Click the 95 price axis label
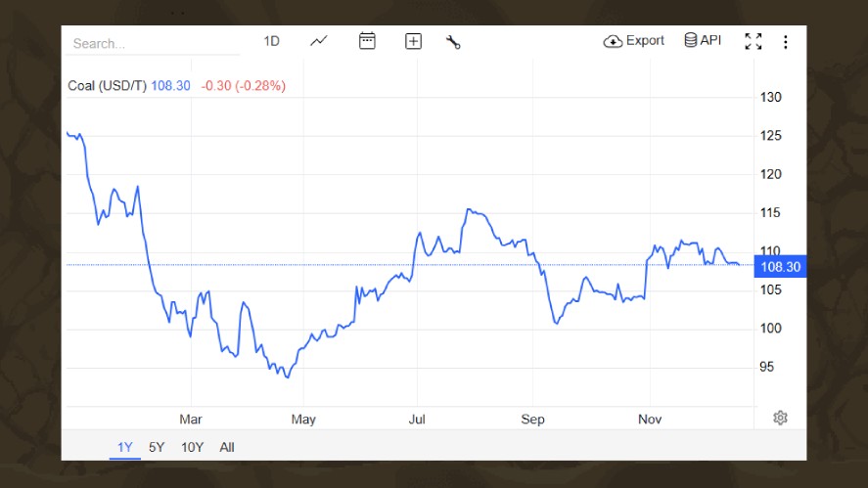This screenshot has width=868, height=488. point(766,367)
